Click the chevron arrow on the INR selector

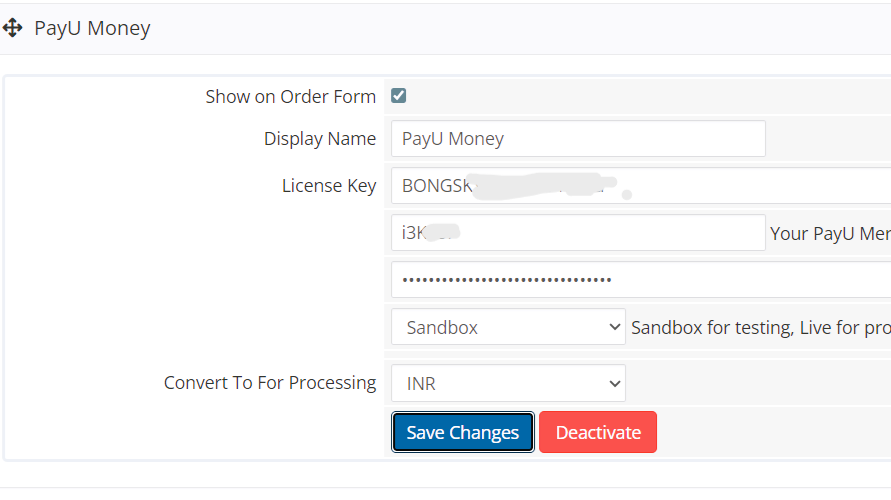pos(614,383)
